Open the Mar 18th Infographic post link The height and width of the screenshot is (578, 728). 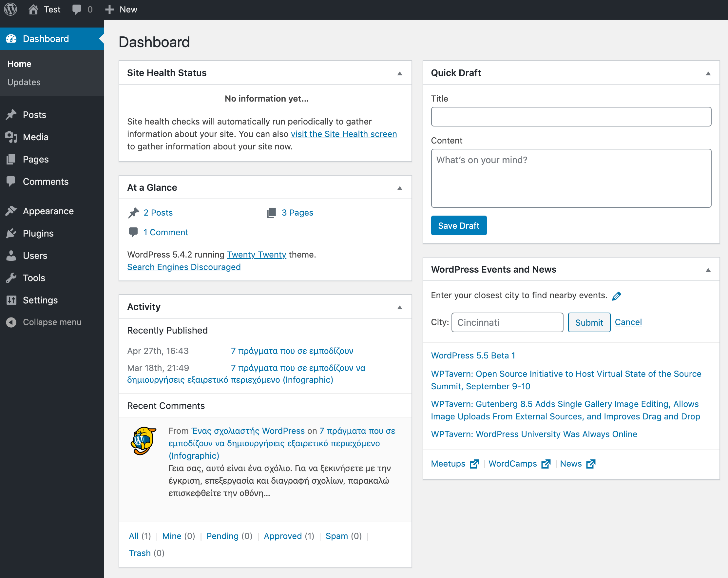click(x=246, y=374)
